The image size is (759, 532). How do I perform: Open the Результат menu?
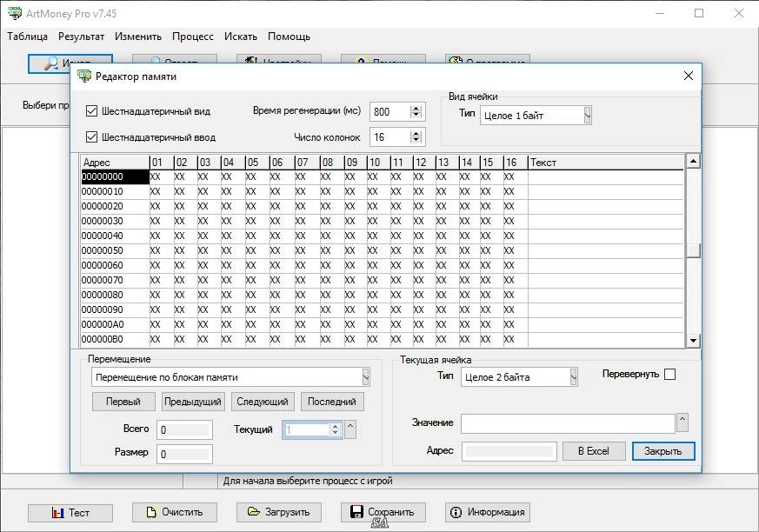click(82, 37)
